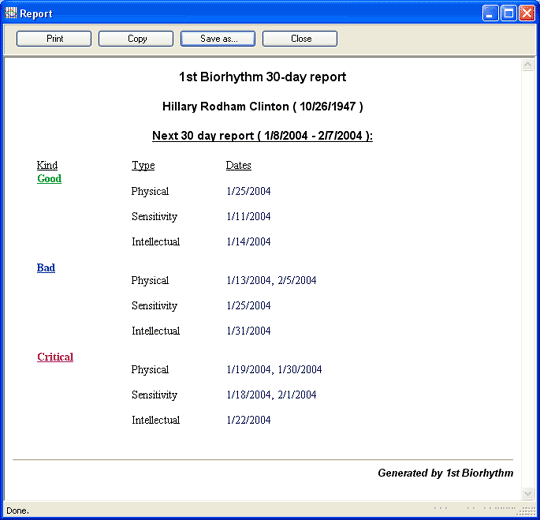
Task: Click the Next 30 day report heading
Action: pos(262,136)
